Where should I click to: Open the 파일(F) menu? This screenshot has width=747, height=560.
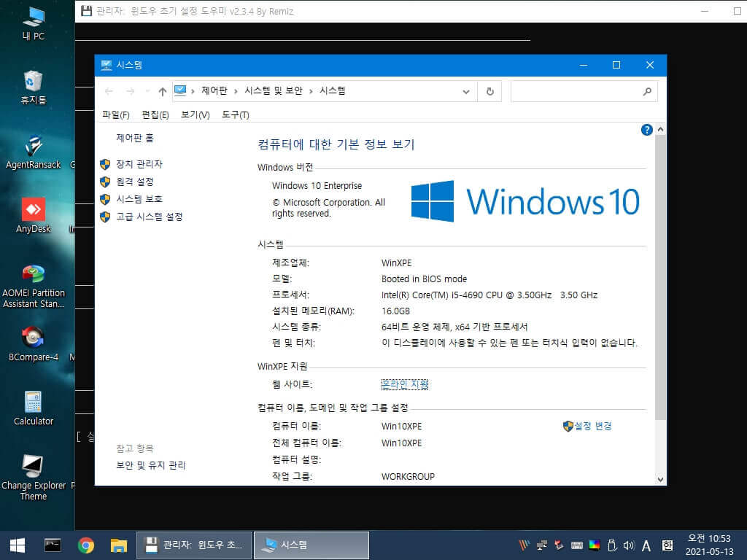tap(116, 114)
